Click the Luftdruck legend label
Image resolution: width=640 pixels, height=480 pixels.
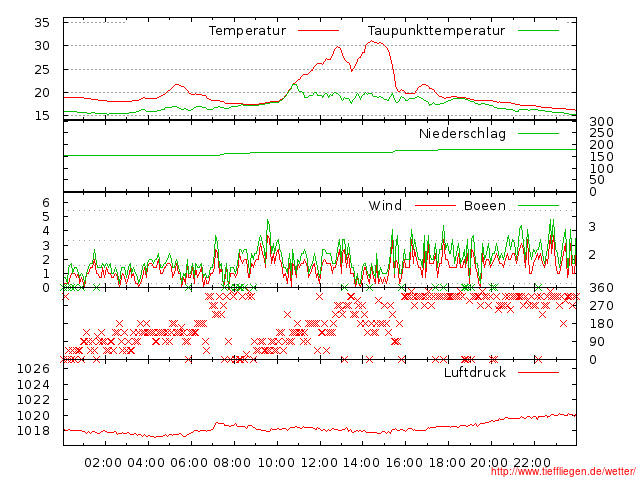(475, 372)
